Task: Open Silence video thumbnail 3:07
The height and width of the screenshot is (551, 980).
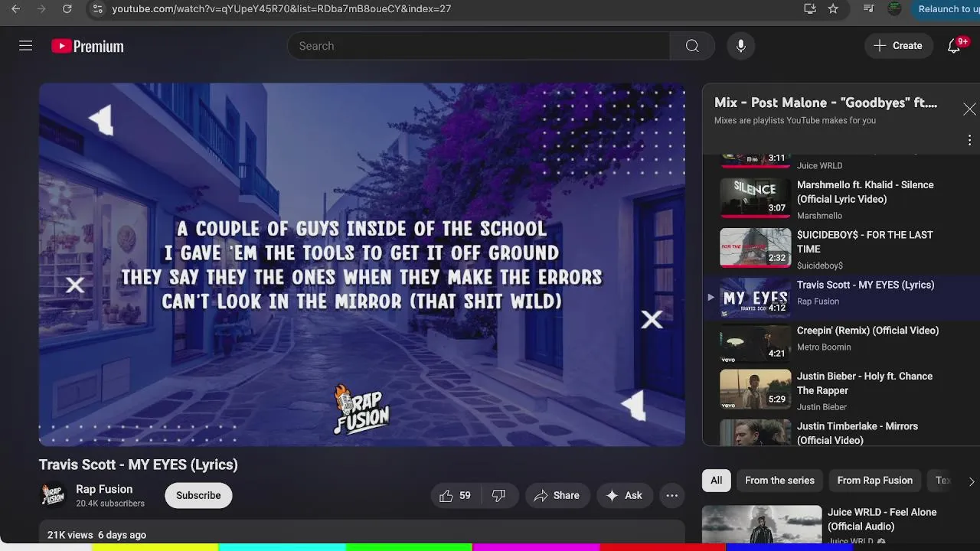Action: [756, 198]
